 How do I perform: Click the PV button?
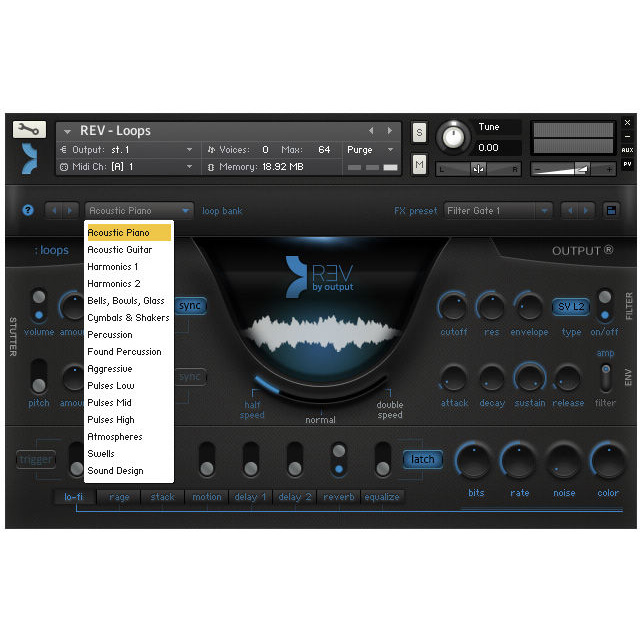(627, 164)
